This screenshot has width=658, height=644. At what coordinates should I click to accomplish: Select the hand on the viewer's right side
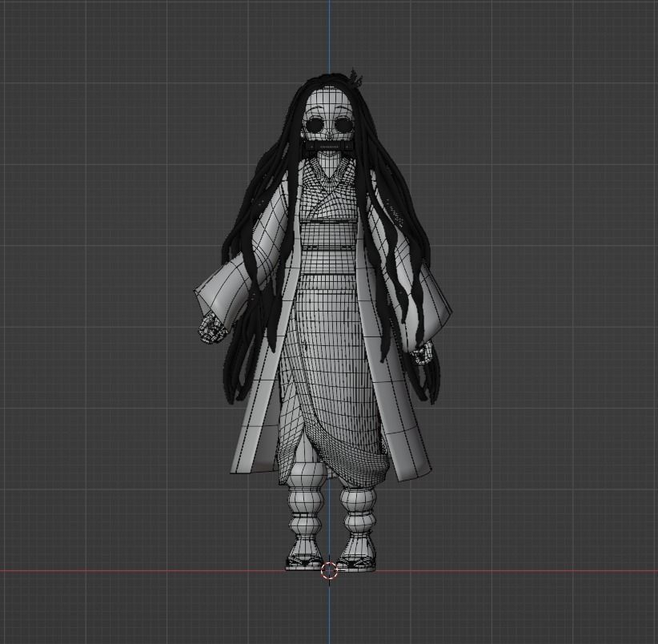pyautogui.click(x=422, y=352)
